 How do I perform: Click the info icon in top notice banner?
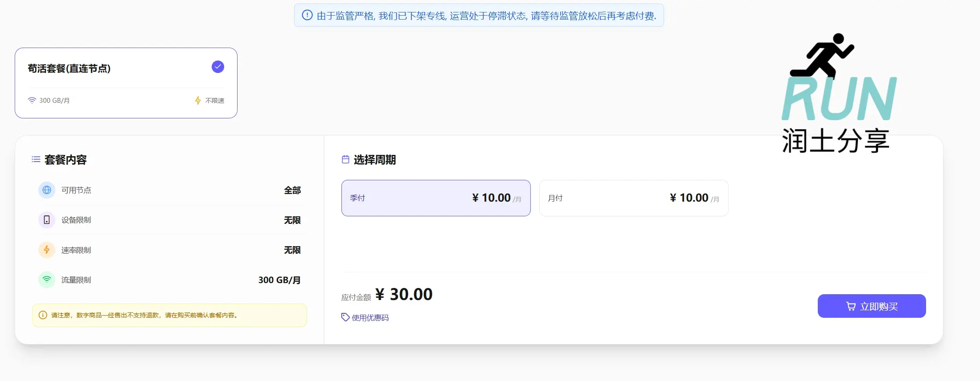[307, 16]
